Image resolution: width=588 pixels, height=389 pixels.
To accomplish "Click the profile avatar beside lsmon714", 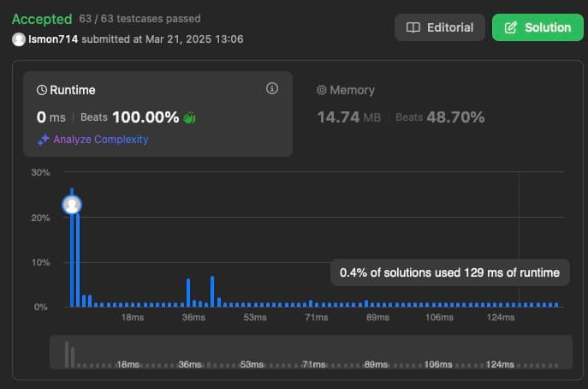I will coord(19,39).
